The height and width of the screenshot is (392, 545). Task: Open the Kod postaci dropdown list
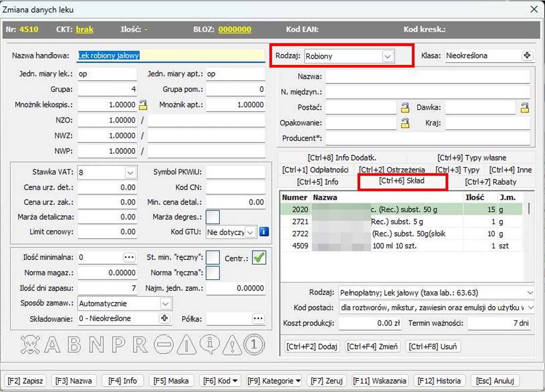[529, 308]
